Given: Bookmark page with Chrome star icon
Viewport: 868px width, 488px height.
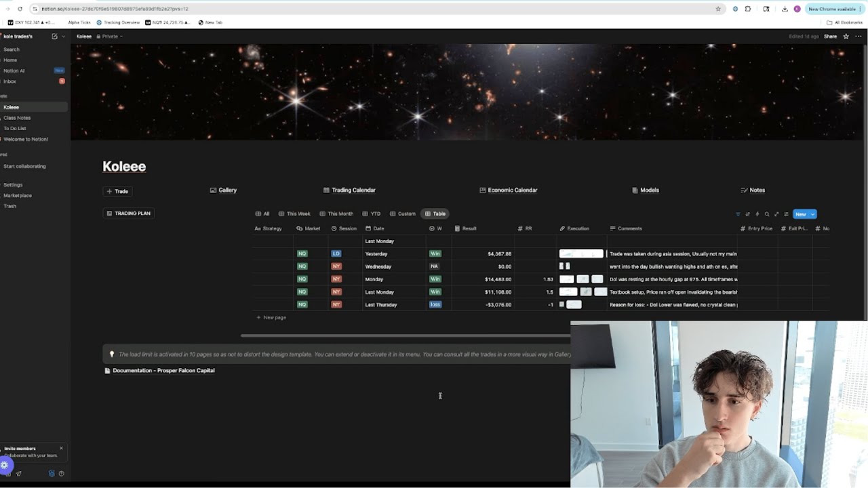Looking at the screenshot, I should click(718, 9).
